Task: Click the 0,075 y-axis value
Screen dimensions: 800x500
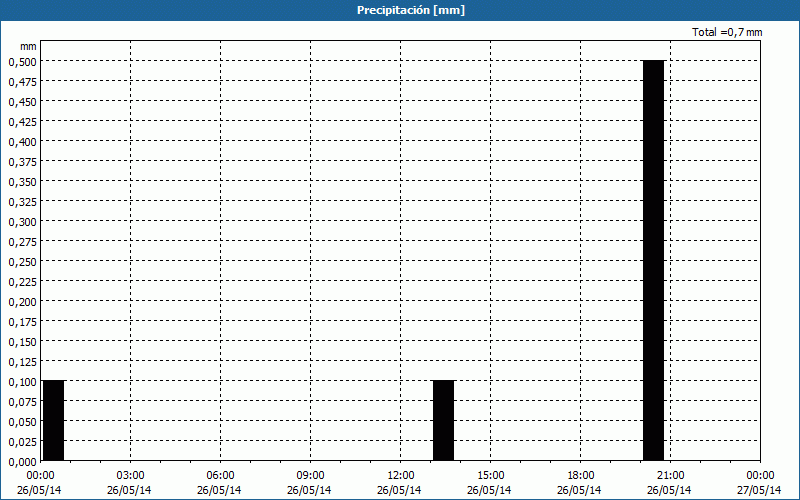Action: (x=22, y=402)
